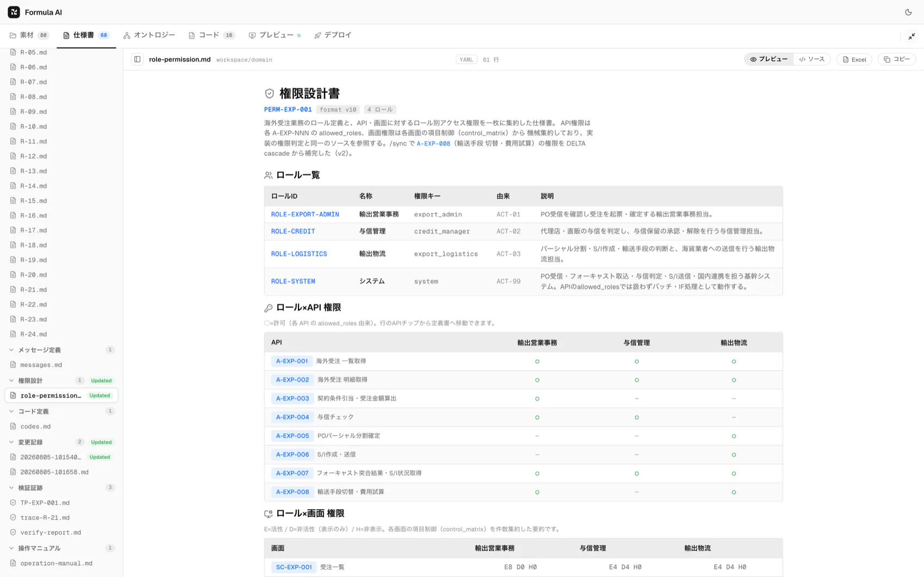Toggle dark mode moon icon
This screenshot has width=924, height=577.
[x=908, y=12]
